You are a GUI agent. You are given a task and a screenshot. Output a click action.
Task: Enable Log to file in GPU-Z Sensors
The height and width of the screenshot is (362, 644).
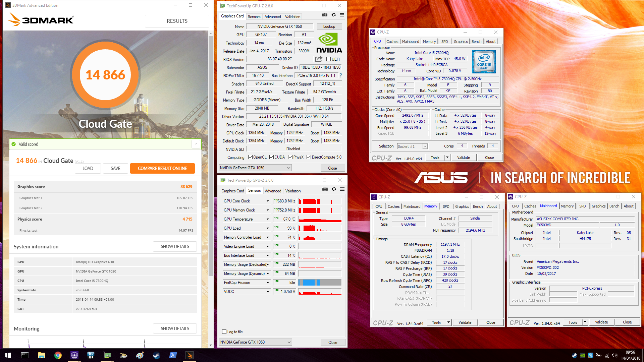pyautogui.click(x=224, y=332)
